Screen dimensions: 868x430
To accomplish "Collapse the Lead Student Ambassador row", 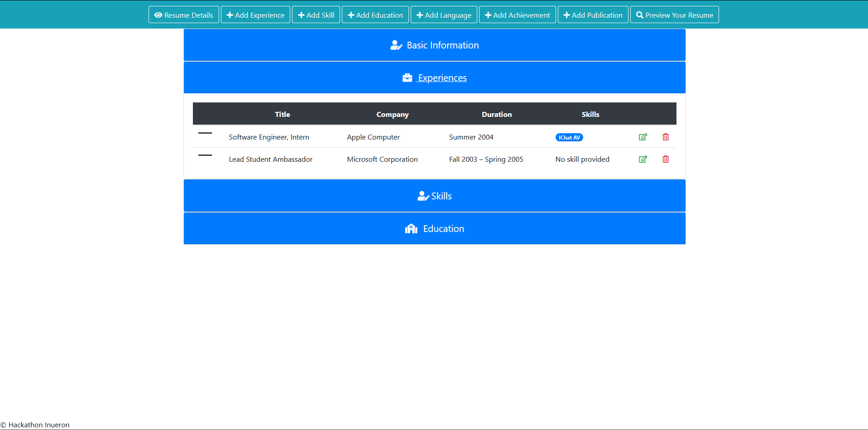I will click(205, 155).
